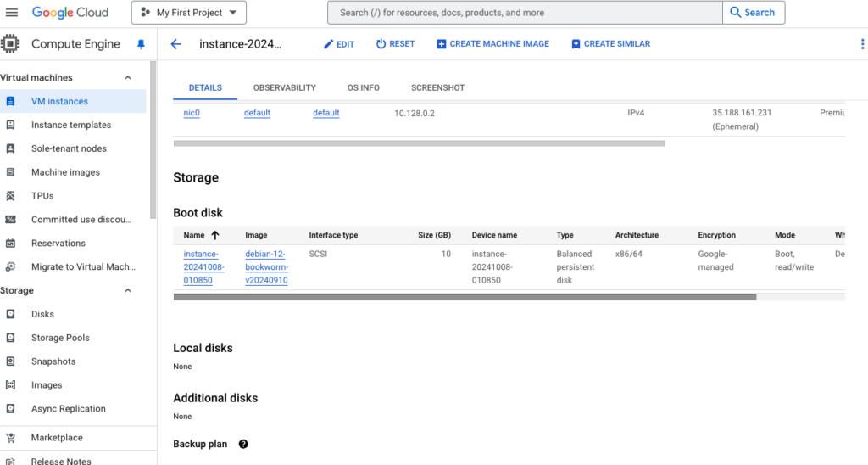The height and width of the screenshot is (465, 868).
Task: Click the Release Notes sidebar item
Action: pyautogui.click(x=61, y=460)
